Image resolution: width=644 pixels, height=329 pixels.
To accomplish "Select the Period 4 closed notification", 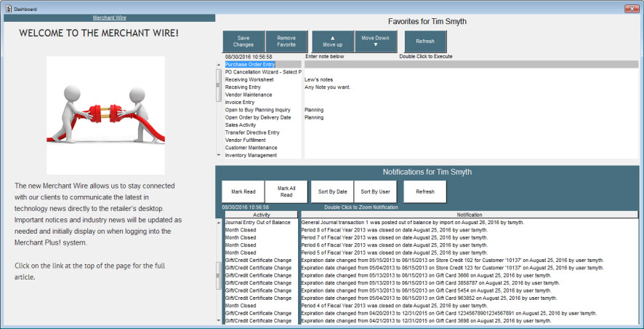I will click(x=395, y=306).
